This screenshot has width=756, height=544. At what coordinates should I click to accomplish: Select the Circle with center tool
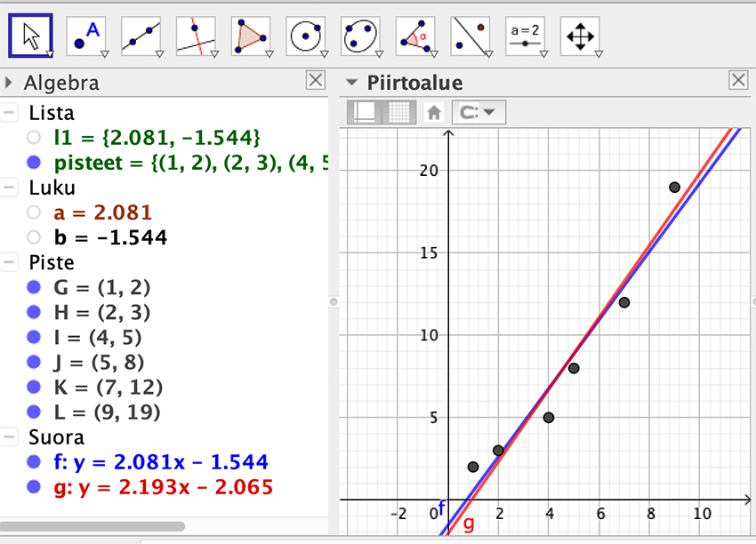pyautogui.click(x=306, y=36)
